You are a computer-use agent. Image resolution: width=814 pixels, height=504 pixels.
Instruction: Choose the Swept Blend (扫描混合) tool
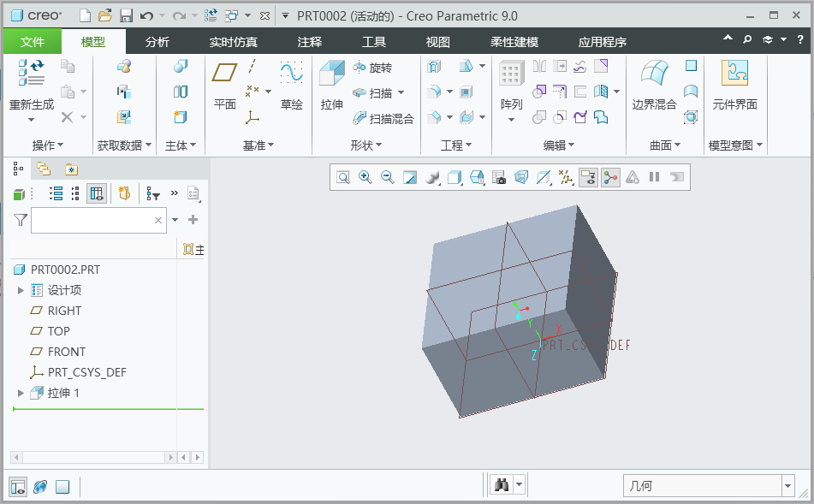(383, 118)
